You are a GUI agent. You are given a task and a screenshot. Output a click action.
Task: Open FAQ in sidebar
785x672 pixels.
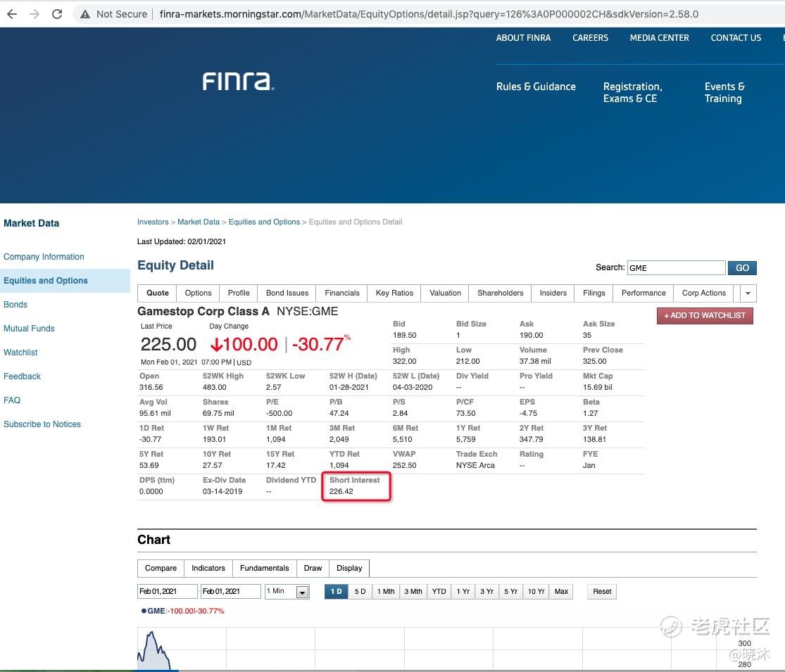click(x=12, y=400)
